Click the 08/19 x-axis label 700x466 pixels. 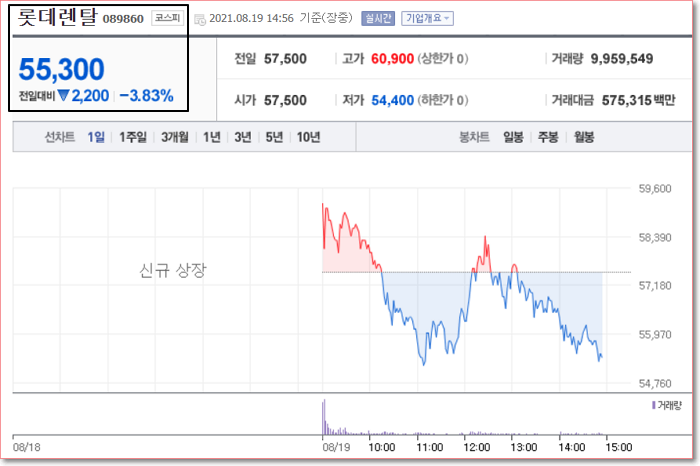(x=336, y=447)
